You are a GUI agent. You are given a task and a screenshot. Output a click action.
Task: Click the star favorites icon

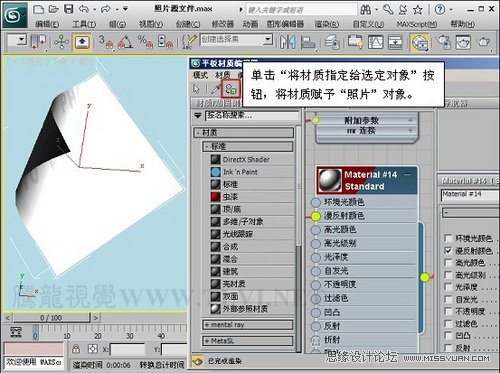pyautogui.click(x=418, y=10)
